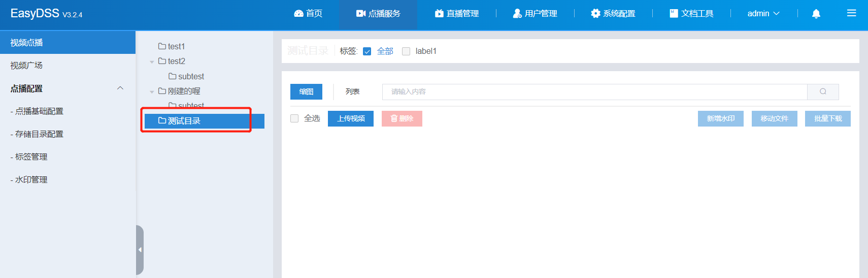Click the 上传视频 button
Screen dimensions: 868x278
point(351,118)
